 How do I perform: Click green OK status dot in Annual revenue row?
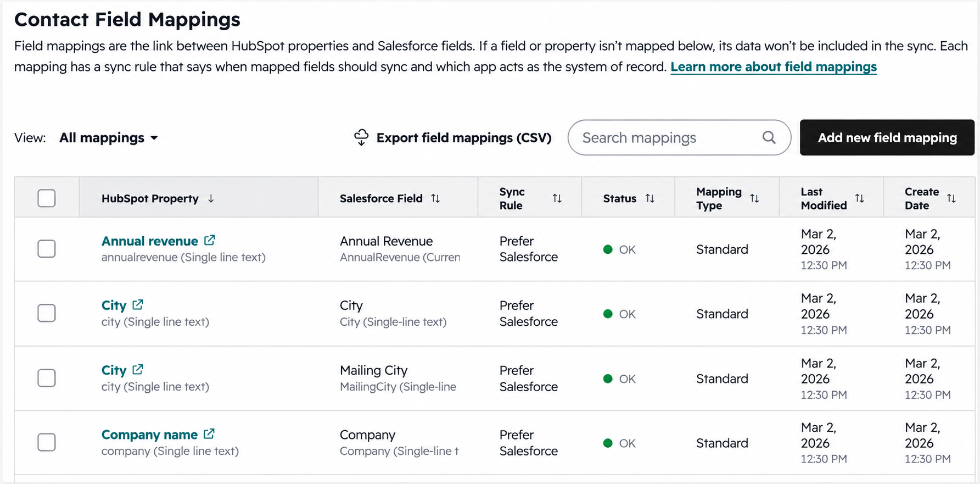(x=608, y=249)
